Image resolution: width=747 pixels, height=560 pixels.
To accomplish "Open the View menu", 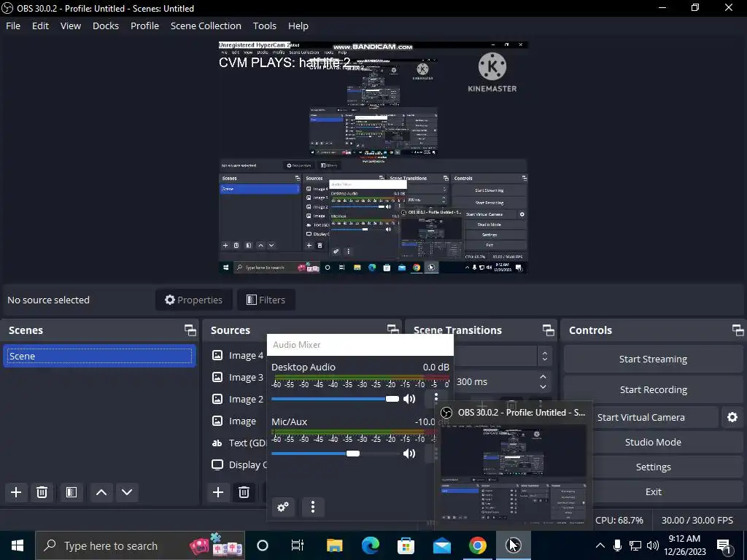I will coord(71,26).
